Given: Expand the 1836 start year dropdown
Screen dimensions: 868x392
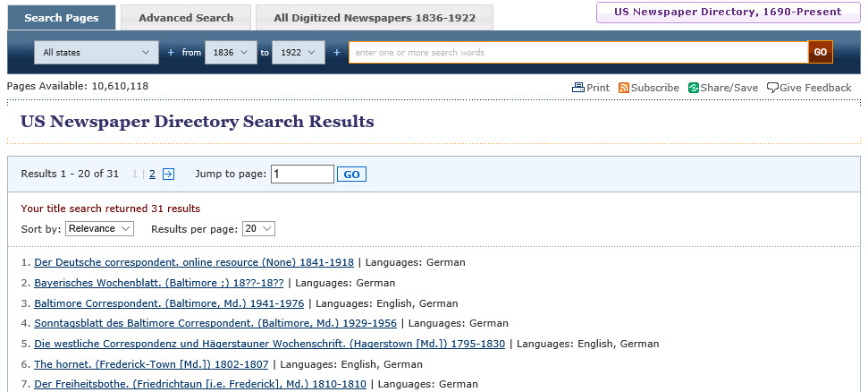Looking at the screenshot, I should pos(231,53).
